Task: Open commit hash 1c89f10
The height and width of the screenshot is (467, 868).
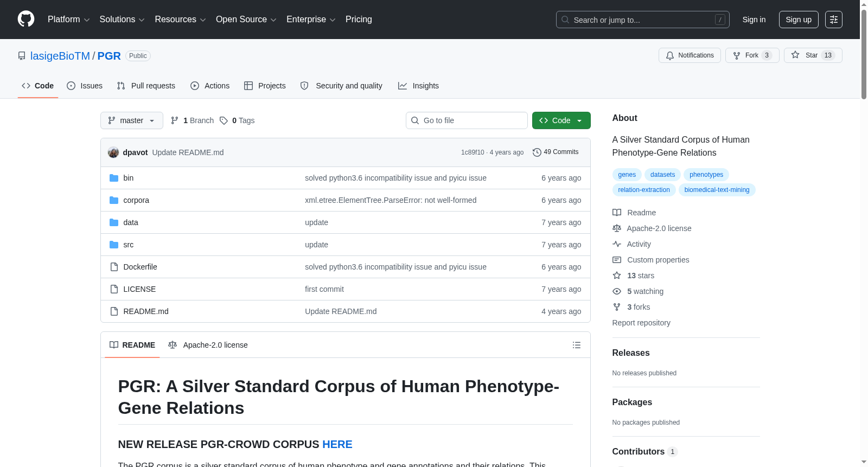Action: coord(473,152)
